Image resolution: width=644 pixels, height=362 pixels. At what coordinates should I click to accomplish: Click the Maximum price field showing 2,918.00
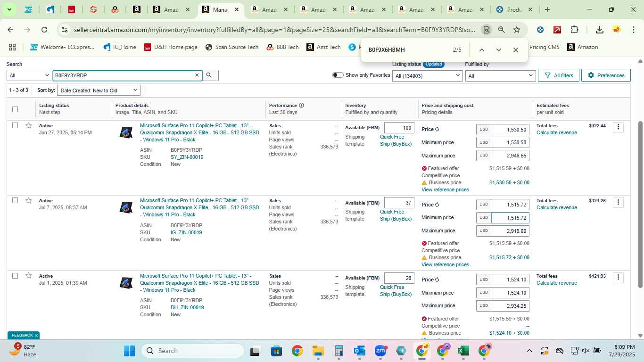[x=510, y=231]
